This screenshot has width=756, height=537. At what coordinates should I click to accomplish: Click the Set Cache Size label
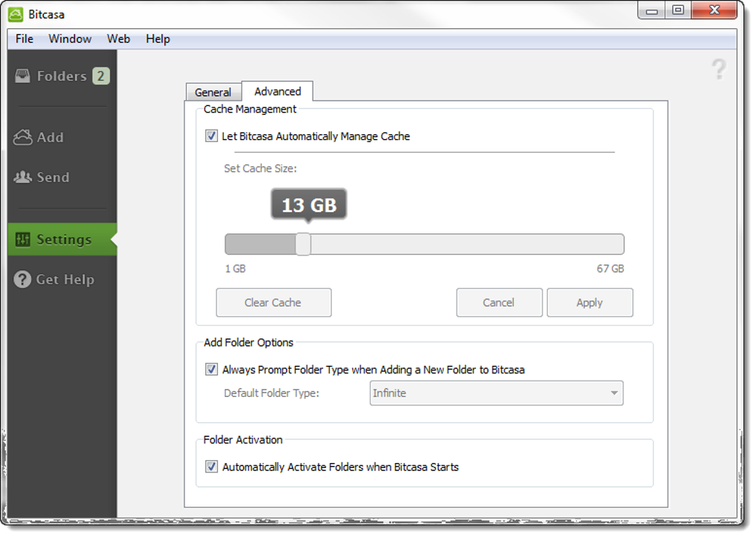coord(260,169)
